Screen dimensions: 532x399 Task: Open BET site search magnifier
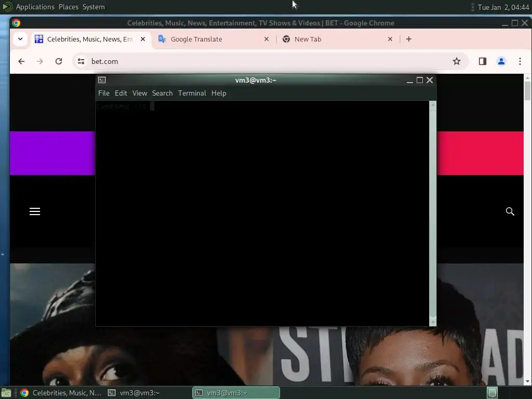(x=510, y=211)
